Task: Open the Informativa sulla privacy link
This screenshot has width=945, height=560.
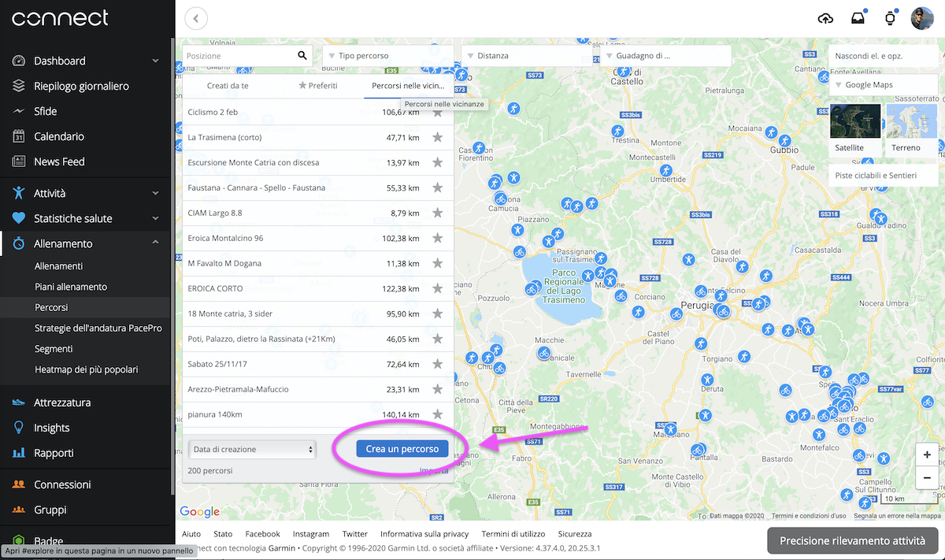Action: pos(424,533)
